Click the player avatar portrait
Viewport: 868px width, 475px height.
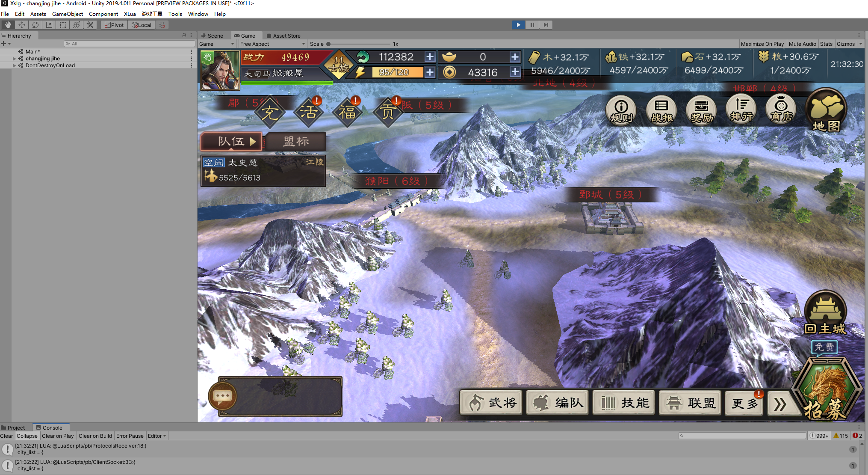(x=220, y=70)
